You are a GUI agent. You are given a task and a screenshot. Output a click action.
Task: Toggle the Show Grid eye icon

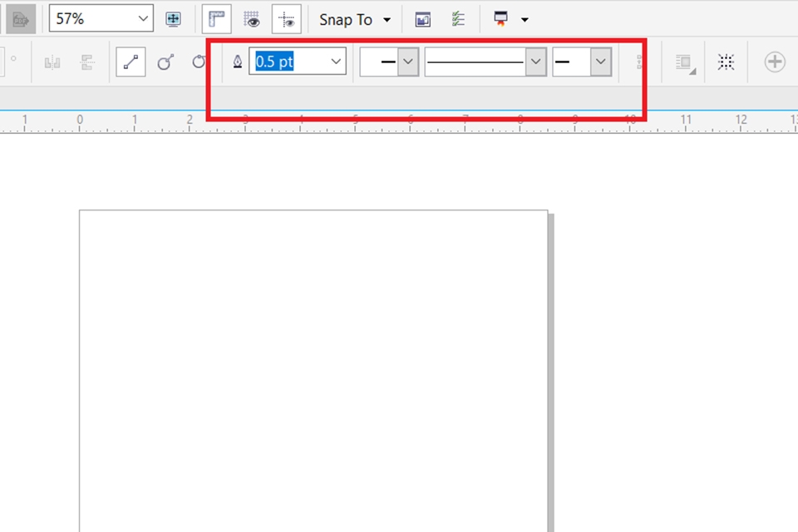click(x=251, y=19)
